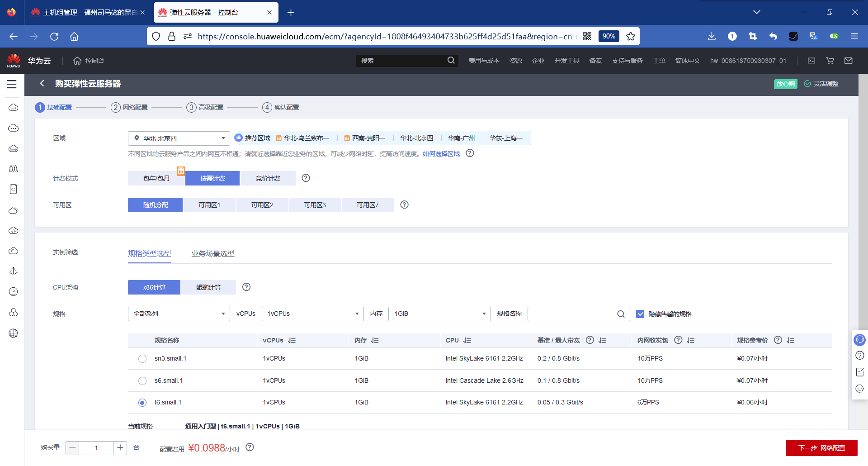Decrease purchase quantity with minus button
Screen dimensions: 868x466
pos(72,448)
